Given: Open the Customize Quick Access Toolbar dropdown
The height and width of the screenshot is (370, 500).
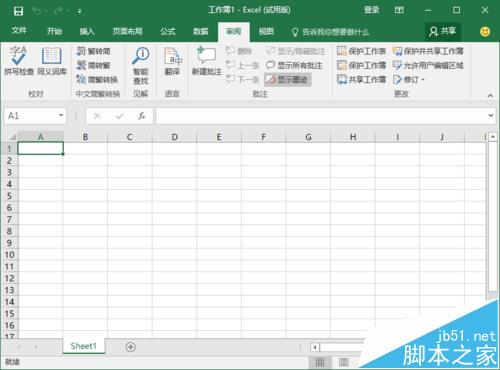Looking at the screenshot, I should point(80,11).
